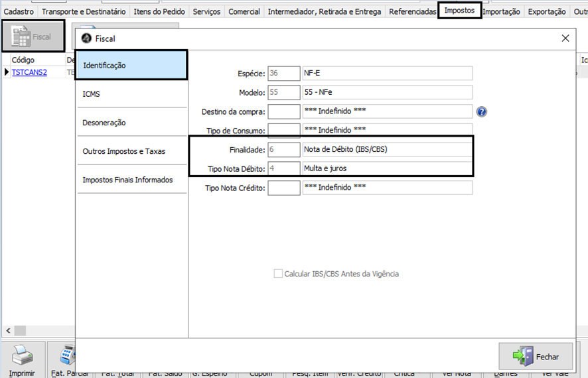Open Intermediador, Retirada e Entrega tab
588x378 pixels.
coord(325,12)
